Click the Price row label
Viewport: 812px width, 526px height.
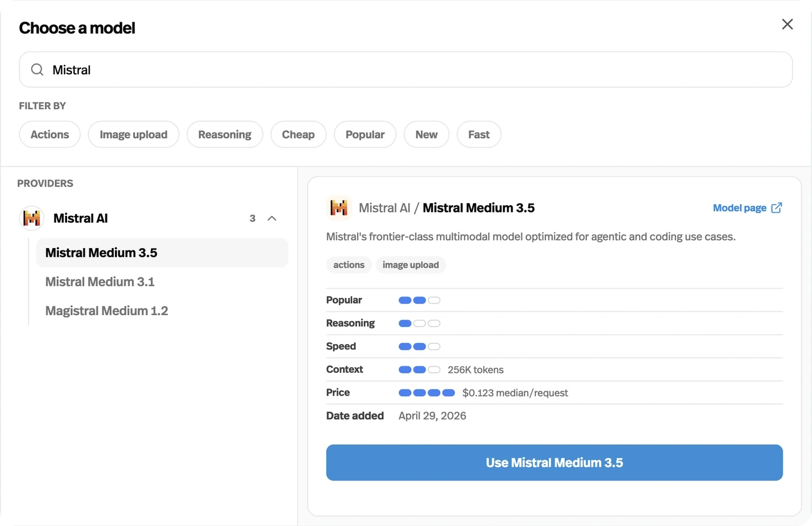(338, 392)
